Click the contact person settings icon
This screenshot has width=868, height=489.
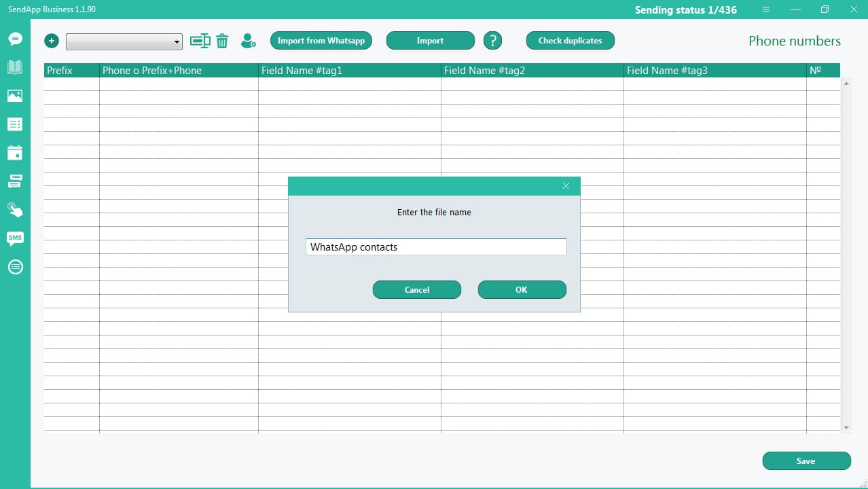249,41
